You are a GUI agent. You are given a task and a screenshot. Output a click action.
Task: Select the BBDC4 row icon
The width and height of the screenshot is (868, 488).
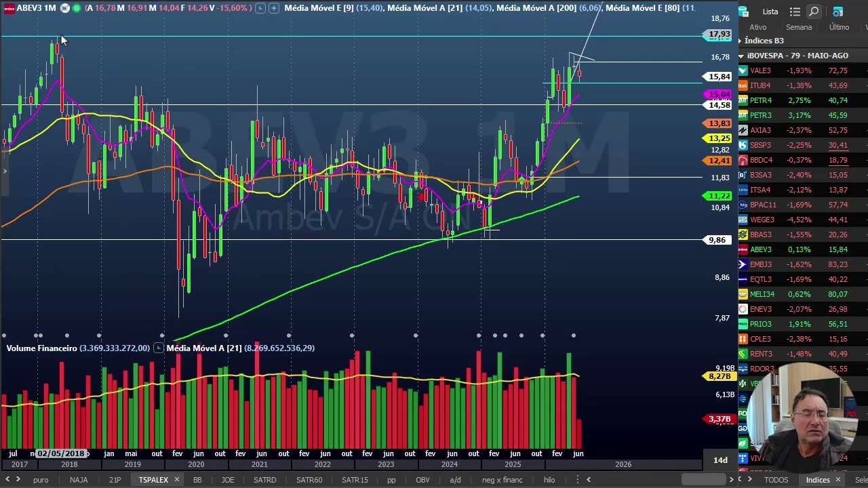[743, 160]
